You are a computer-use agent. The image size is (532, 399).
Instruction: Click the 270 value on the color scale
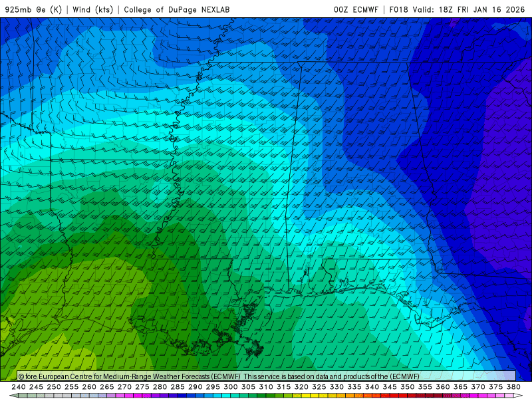[124, 387]
